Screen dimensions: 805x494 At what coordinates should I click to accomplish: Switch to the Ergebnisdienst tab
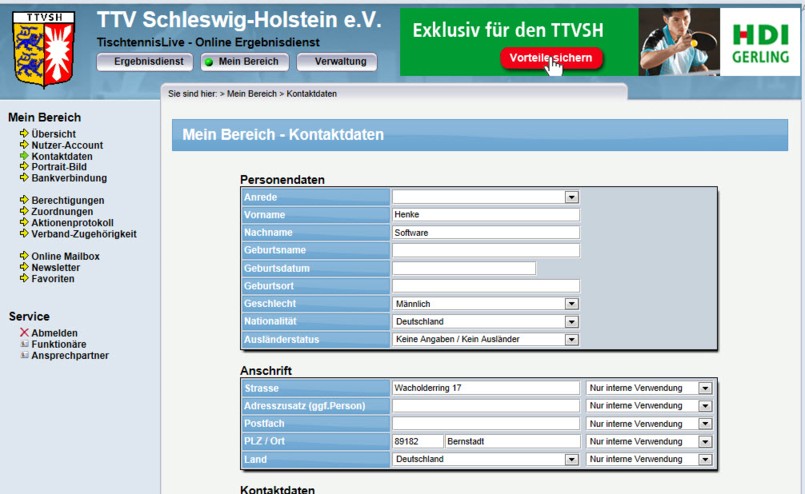[145, 62]
